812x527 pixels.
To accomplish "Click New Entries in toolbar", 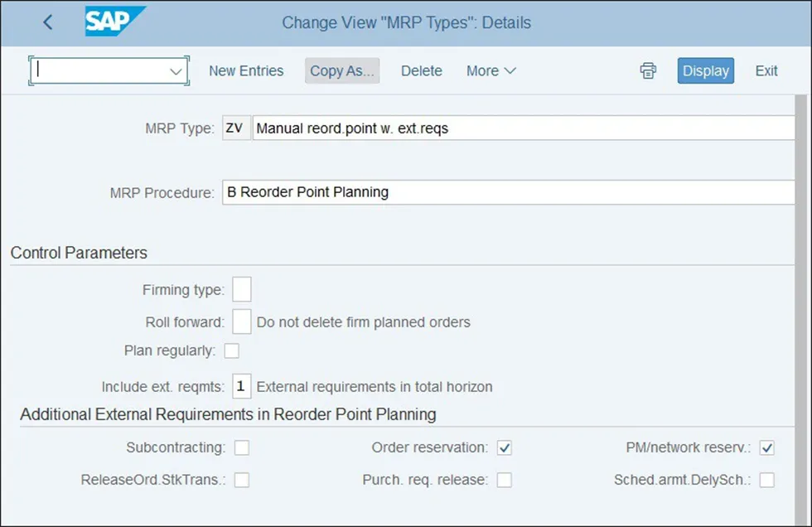I will 246,70.
